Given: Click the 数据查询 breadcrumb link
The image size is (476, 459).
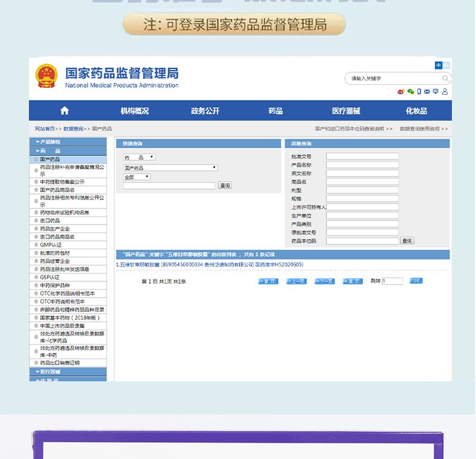Looking at the screenshot, I should point(73,129).
